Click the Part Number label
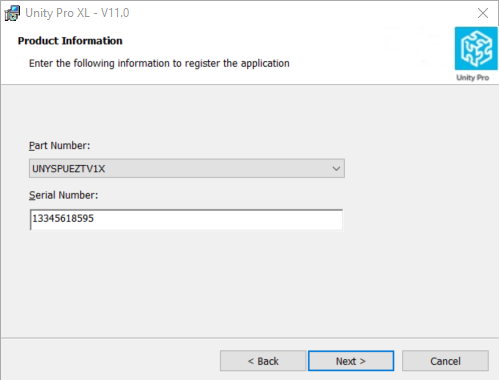Viewport: 499px width, 380px height. pos(59,146)
